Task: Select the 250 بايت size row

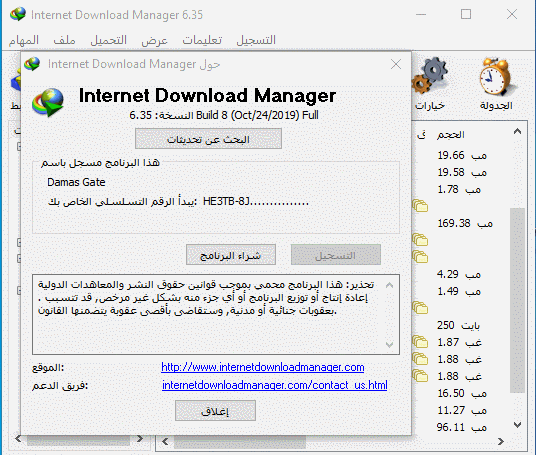Action: (x=458, y=325)
